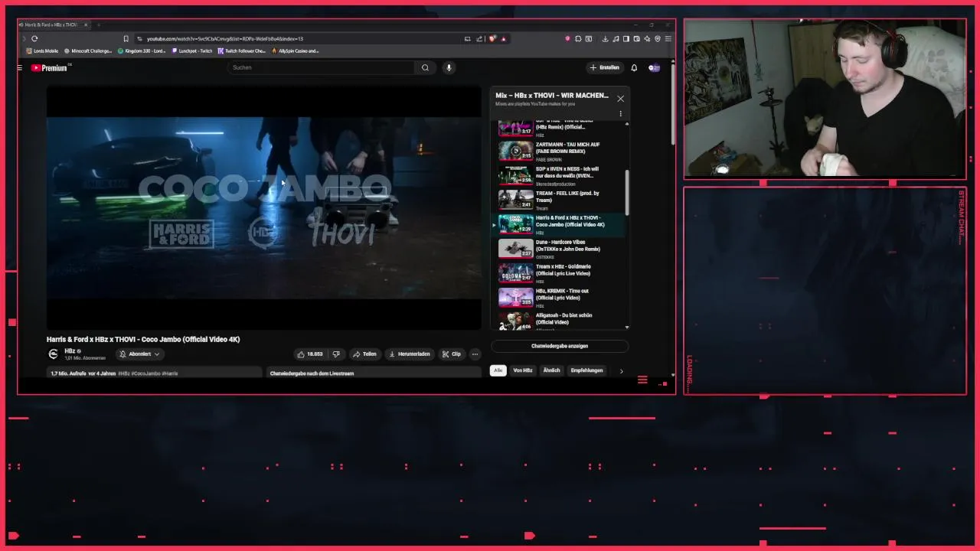Open AllySpin Casino bookmark
The width and height of the screenshot is (980, 551).
295,51
